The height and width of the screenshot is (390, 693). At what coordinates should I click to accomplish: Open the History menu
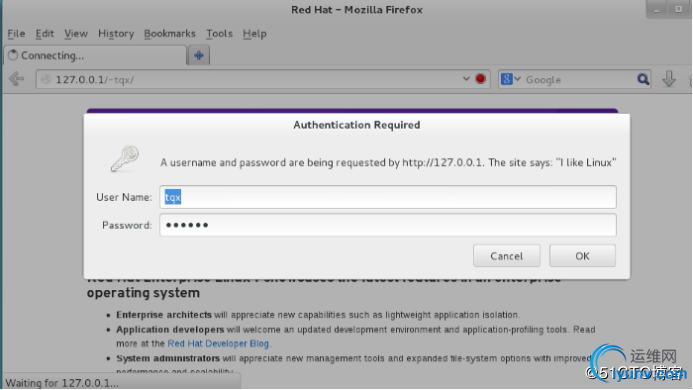(x=116, y=34)
